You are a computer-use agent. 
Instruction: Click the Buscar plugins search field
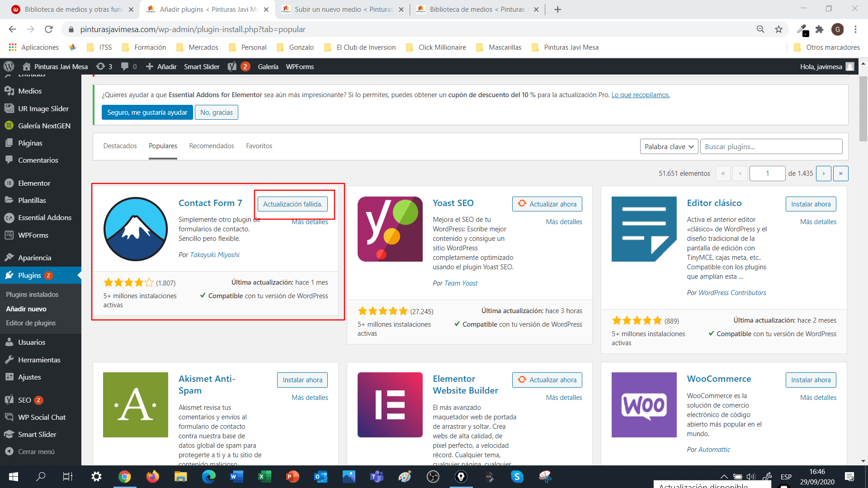click(x=771, y=146)
